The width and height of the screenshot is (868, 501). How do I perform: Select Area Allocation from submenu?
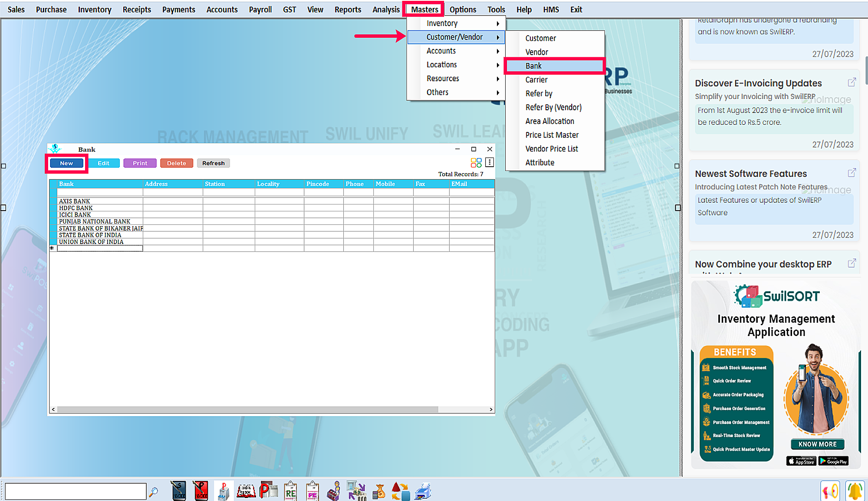tap(555, 121)
